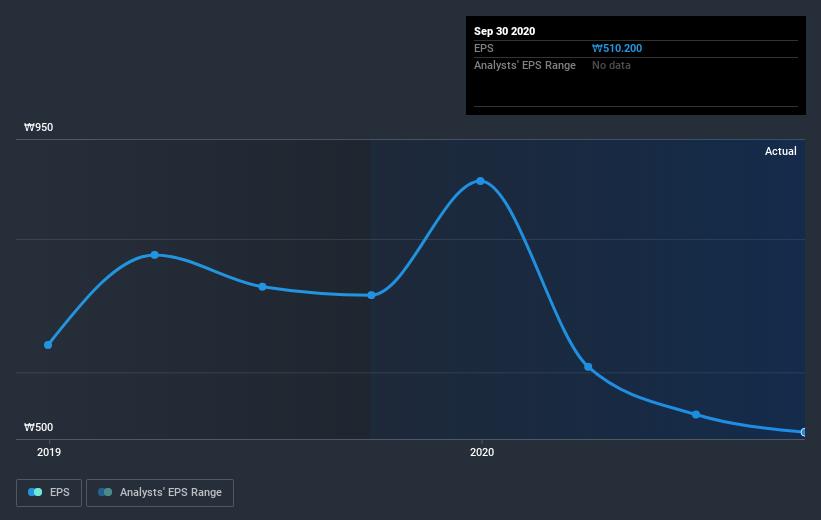821x520 pixels.
Task: Click the Analysts' EPS Range color icon
Action: click(105, 492)
